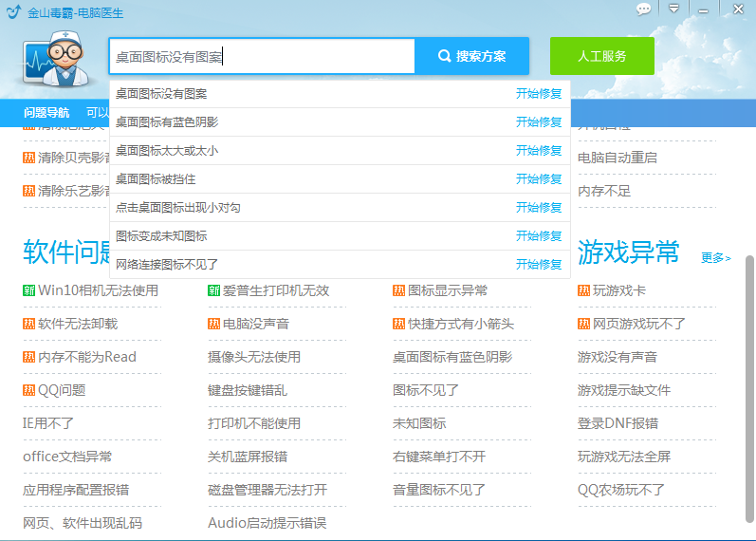Screen dimensions: 756x541
Task: Click hot badge beside 清除乐艺影音
Action: pos(28,191)
